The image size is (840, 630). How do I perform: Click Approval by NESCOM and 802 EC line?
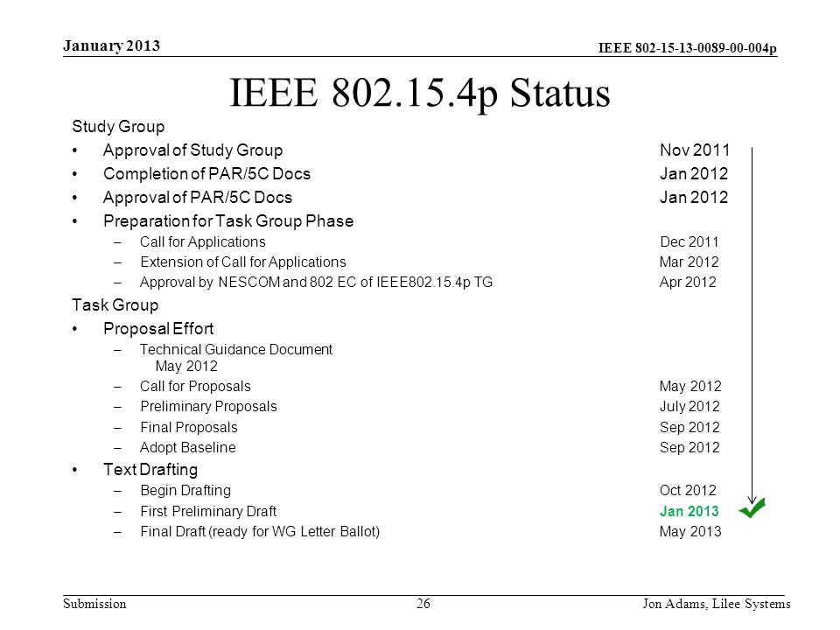coord(316,283)
